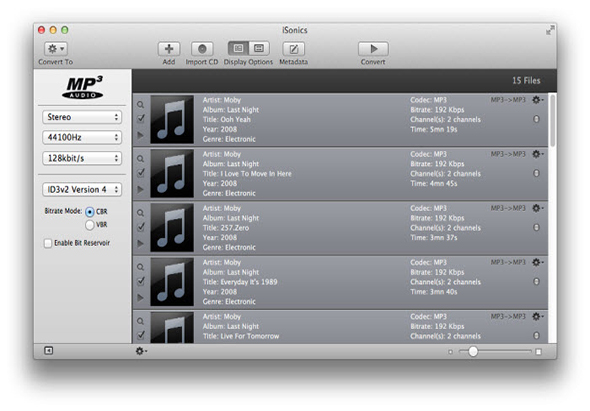Viewport: 590px width, 411px height.
Task: Select the VBR bitrate mode
Action: [90, 225]
